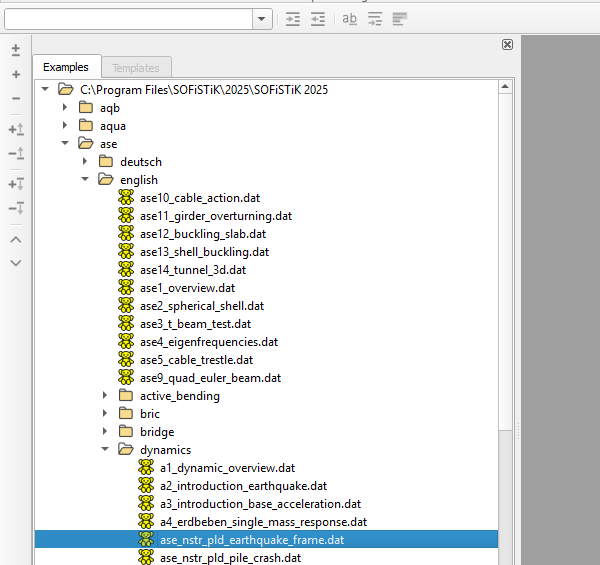Click the bridge folder icon

coord(126,431)
